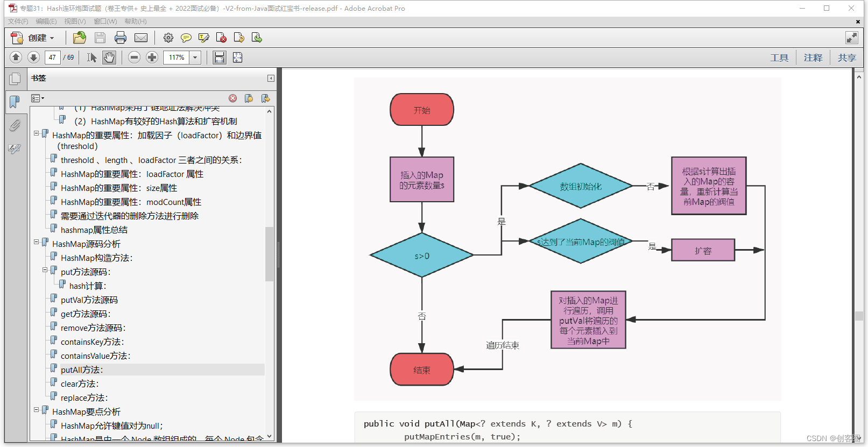Open the 编辑(E) menu
This screenshot has height=447, width=868.
(x=46, y=22)
